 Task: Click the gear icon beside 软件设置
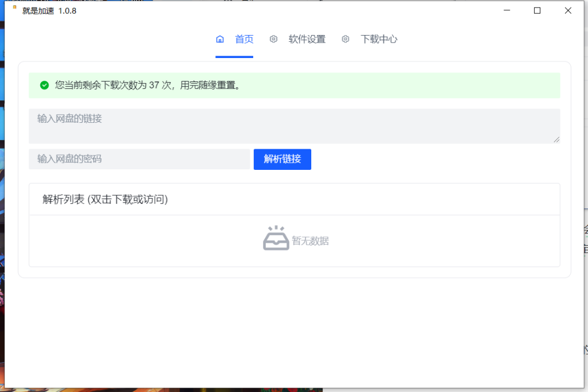(273, 39)
